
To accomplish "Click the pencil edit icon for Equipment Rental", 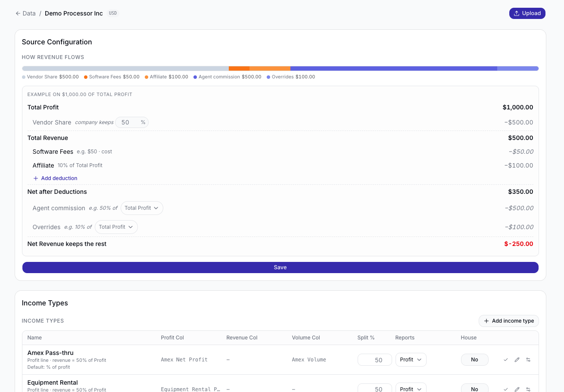I will [x=517, y=389].
